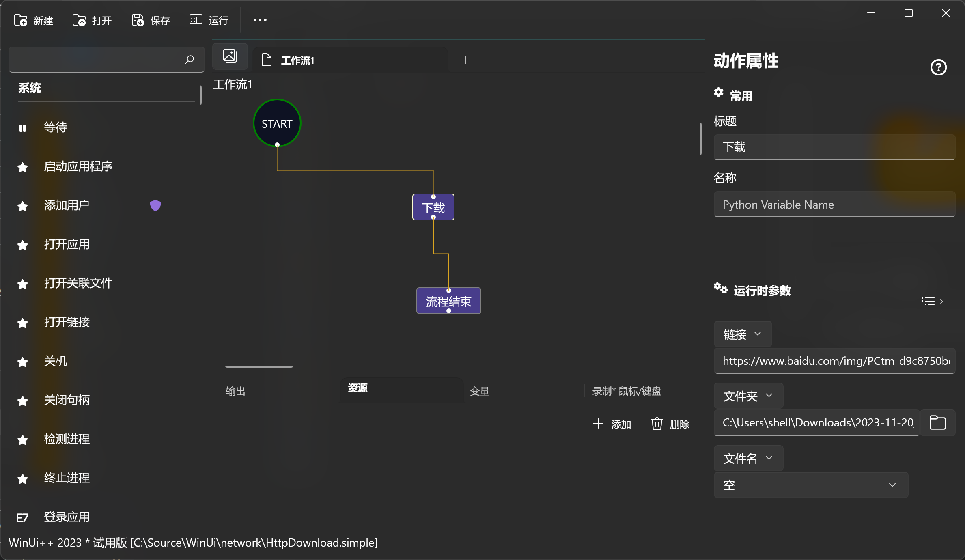Click the 打开 toolbar icon
The width and height of the screenshot is (965, 560).
coord(78,20)
